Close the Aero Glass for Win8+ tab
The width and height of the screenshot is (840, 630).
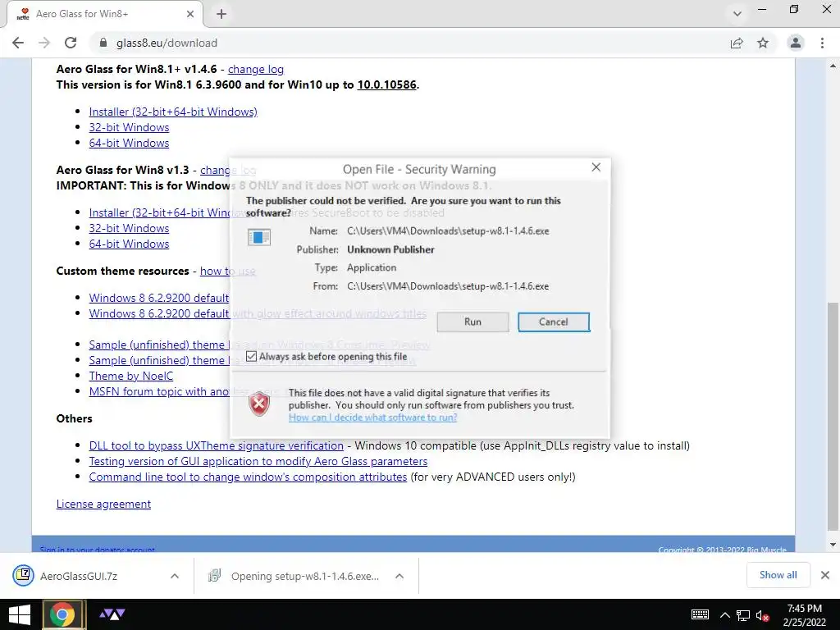click(190, 14)
